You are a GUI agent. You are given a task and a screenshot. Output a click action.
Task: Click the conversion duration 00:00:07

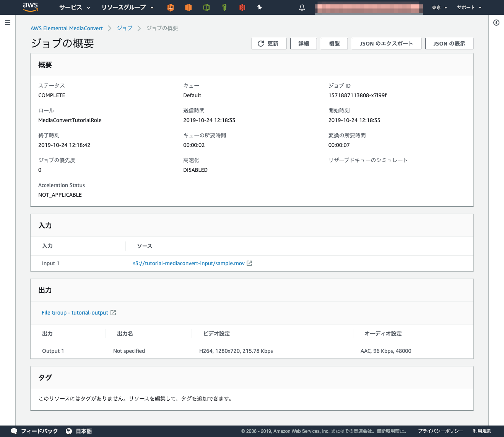click(339, 145)
